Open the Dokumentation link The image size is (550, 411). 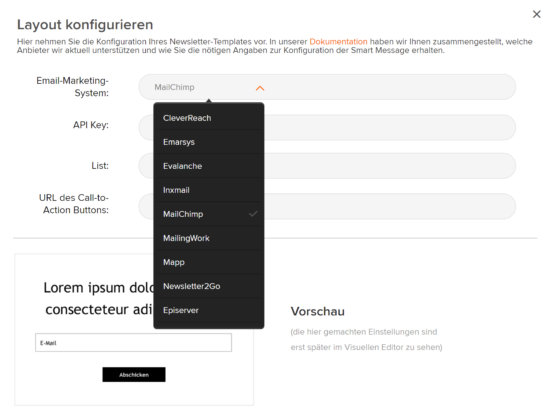338,42
